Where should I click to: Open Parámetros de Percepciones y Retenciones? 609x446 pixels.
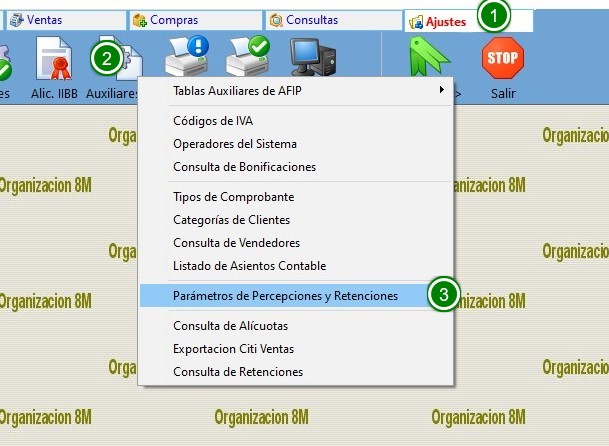296,296
